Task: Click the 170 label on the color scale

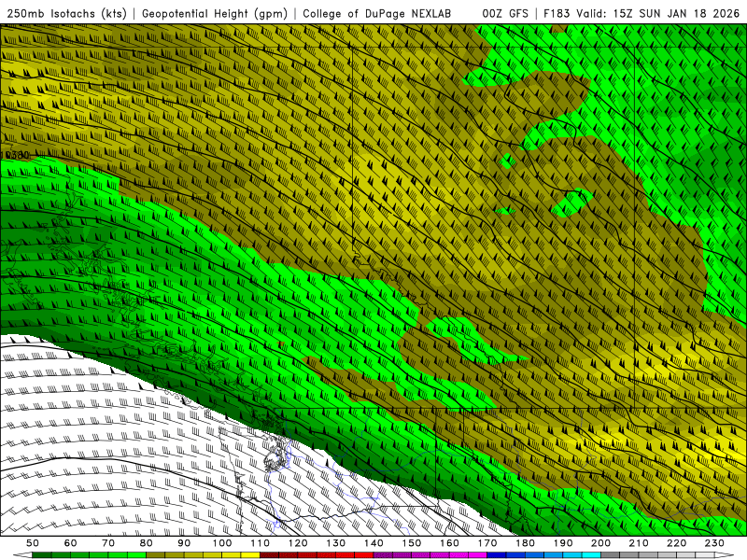Action: coord(486,543)
